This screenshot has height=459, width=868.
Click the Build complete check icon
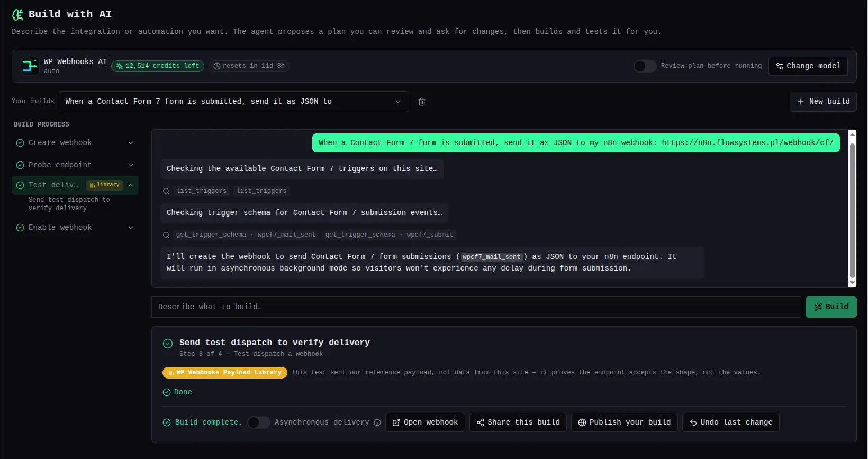pyautogui.click(x=167, y=422)
